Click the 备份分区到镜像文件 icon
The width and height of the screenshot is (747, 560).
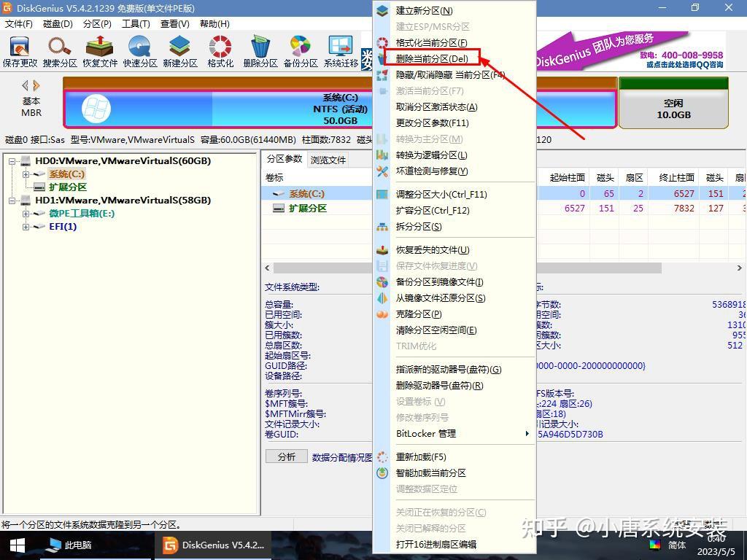382,282
